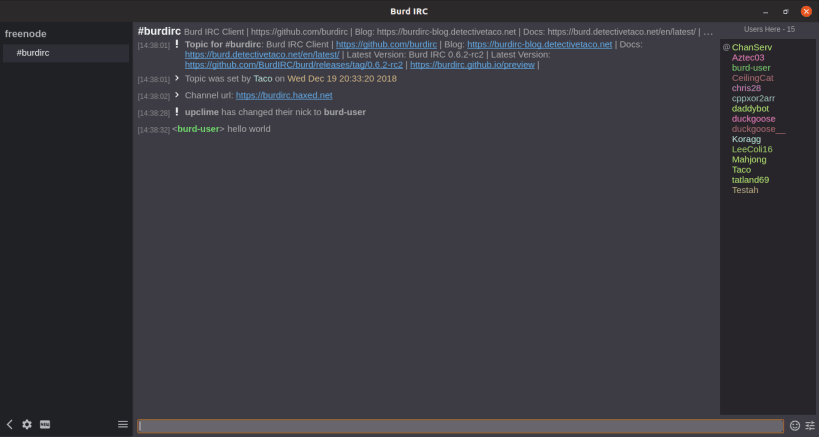Select LeeColi16 in the user list

coord(752,149)
